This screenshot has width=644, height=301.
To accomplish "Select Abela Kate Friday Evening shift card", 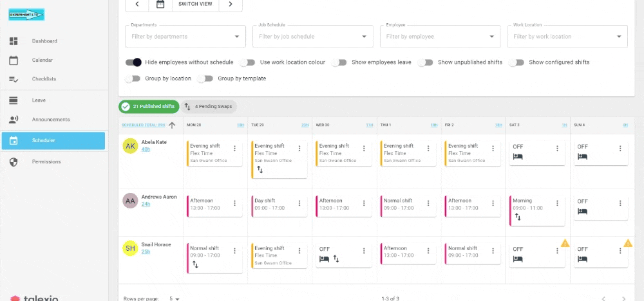I will pyautogui.click(x=473, y=153).
